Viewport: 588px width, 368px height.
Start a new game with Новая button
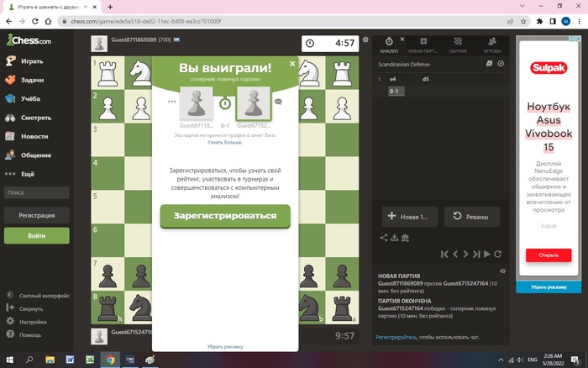(x=410, y=217)
